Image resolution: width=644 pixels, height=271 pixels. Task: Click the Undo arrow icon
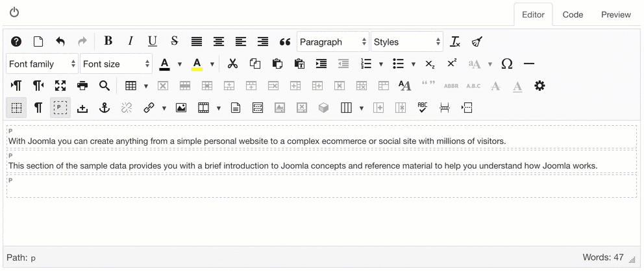(x=60, y=42)
